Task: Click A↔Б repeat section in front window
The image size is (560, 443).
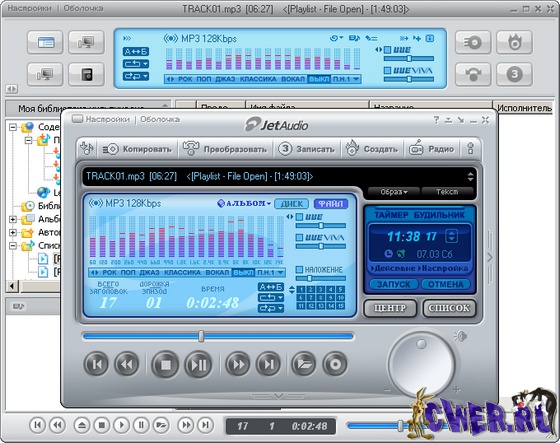Action: tap(271, 287)
